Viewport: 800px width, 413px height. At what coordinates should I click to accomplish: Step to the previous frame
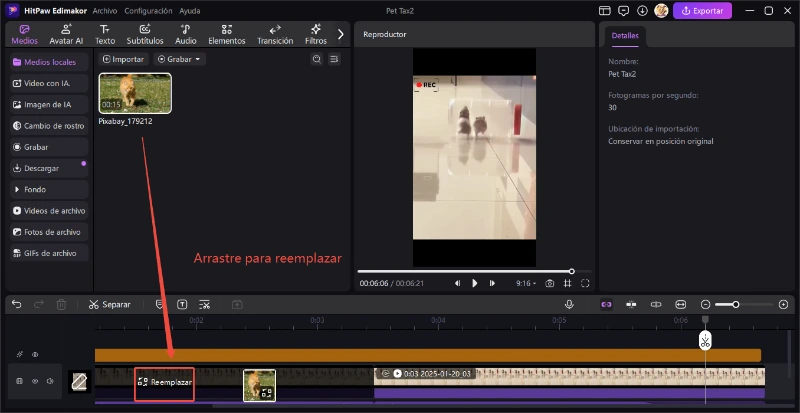[x=458, y=283]
